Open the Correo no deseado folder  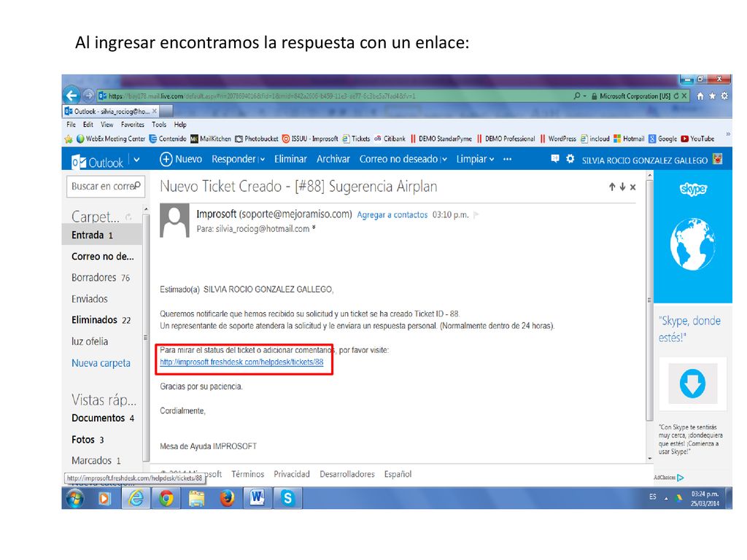tap(102, 256)
